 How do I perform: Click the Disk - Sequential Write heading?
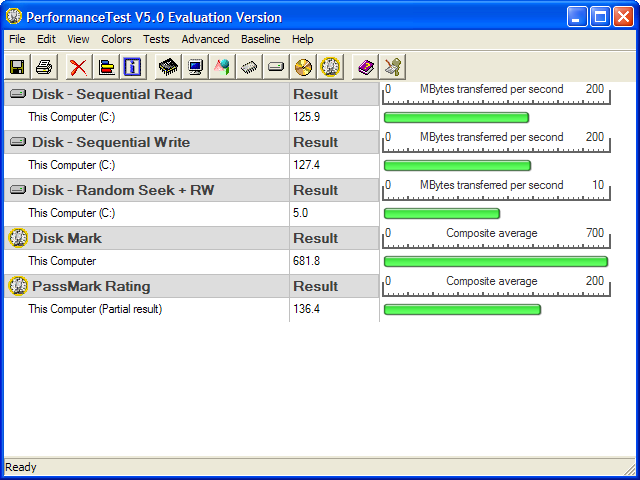click(x=111, y=142)
